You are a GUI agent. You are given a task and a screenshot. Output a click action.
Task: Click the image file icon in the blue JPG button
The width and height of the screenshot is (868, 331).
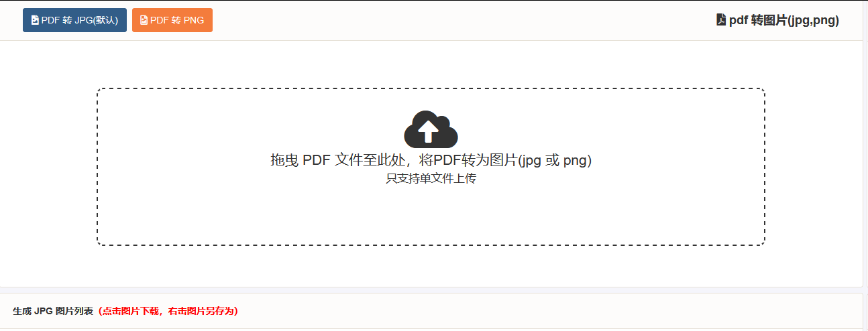(x=35, y=21)
